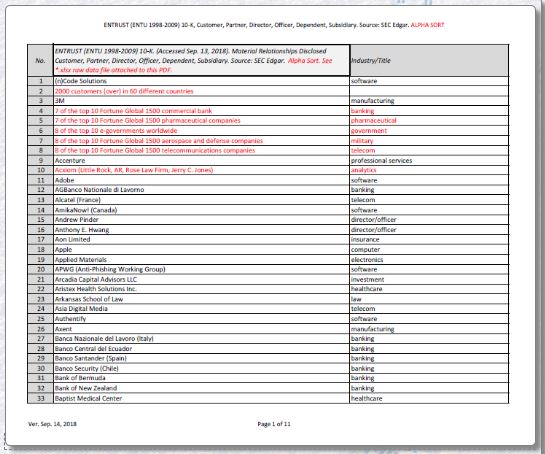Click the 'No.' column header
The height and width of the screenshot is (454, 545).
pyautogui.click(x=40, y=60)
